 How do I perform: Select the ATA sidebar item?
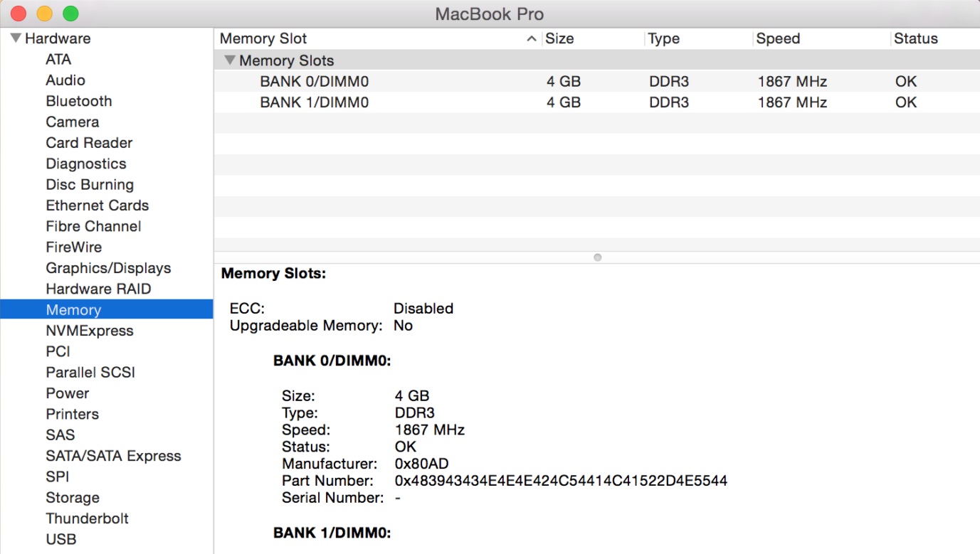click(58, 59)
